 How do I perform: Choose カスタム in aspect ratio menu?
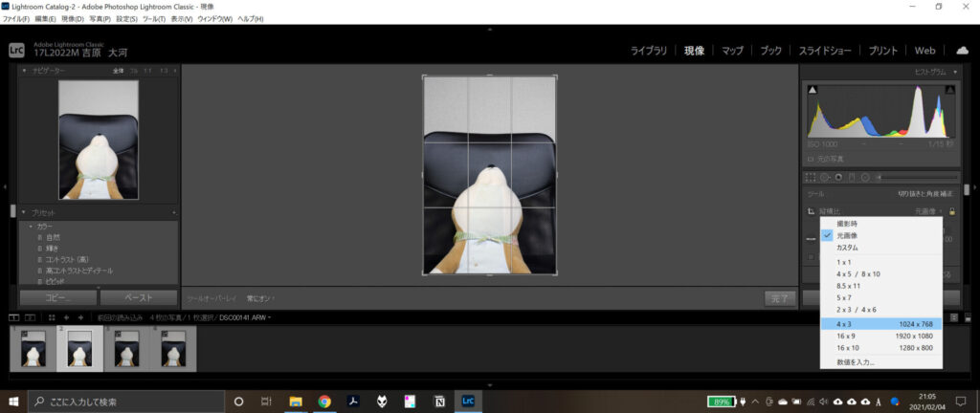pos(880,248)
